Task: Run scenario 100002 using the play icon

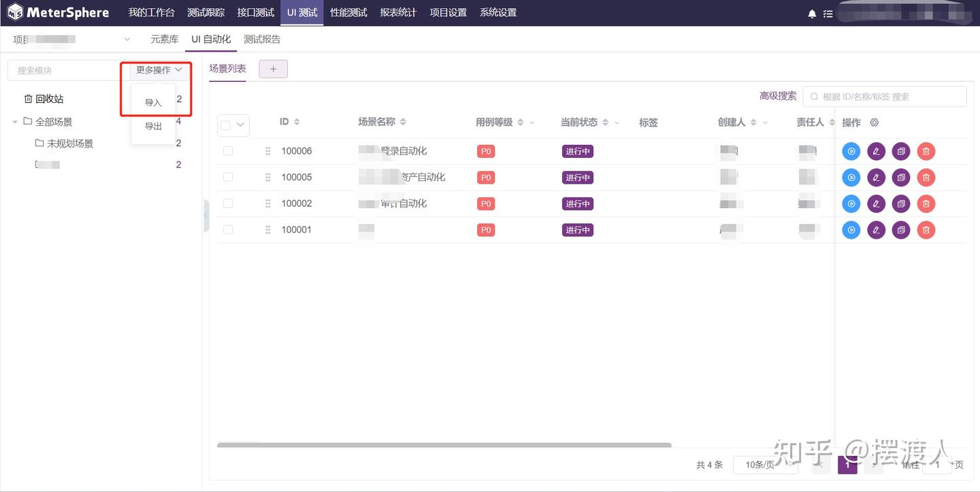Action: pyautogui.click(x=851, y=203)
